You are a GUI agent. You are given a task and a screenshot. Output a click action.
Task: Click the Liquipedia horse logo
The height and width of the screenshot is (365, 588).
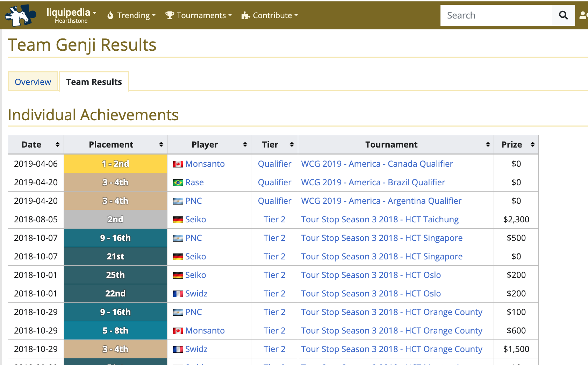pyautogui.click(x=20, y=15)
